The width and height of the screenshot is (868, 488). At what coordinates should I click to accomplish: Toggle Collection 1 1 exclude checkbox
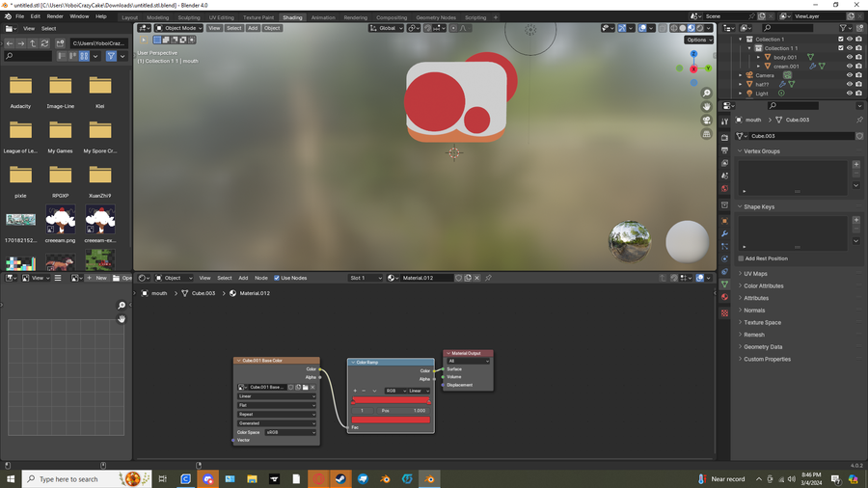coord(840,48)
